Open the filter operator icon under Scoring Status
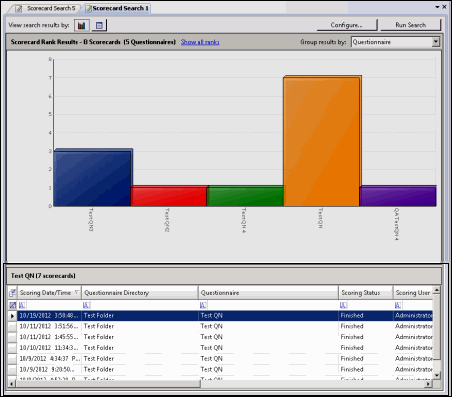This screenshot has height=397, width=452. [343, 305]
